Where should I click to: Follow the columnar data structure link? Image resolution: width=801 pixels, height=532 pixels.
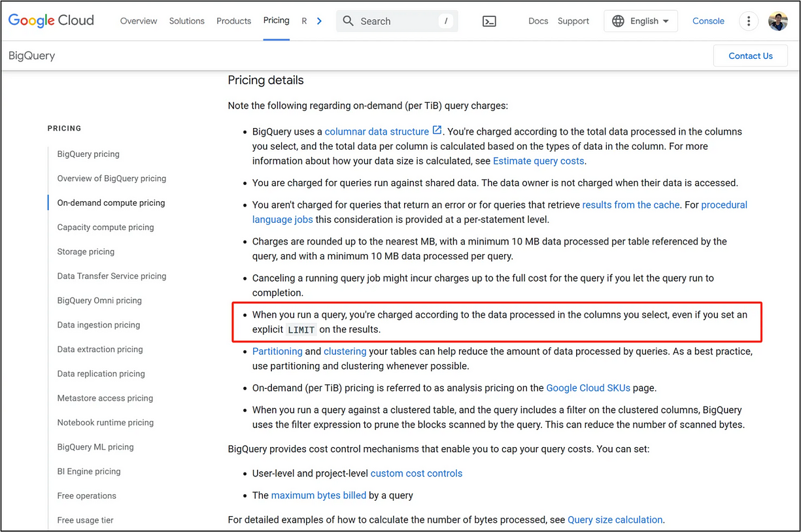[377, 131]
